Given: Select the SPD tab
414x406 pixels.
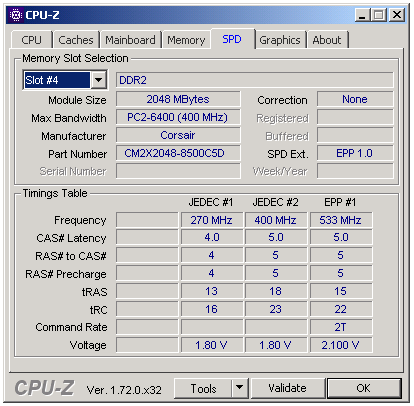Looking at the screenshot, I should (x=232, y=39).
